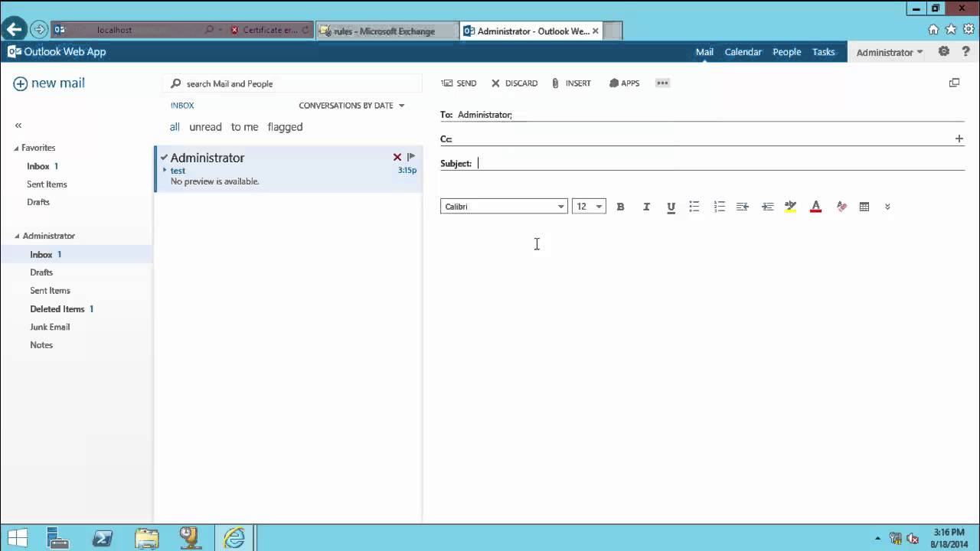Click the To label to pick recipients
Image resolution: width=980 pixels, height=551 pixels.
(446, 115)
